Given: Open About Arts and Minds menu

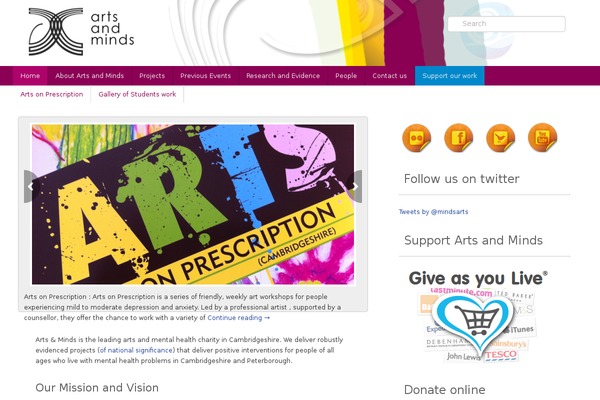Looking at the screenshot, I should pos(90,76).
